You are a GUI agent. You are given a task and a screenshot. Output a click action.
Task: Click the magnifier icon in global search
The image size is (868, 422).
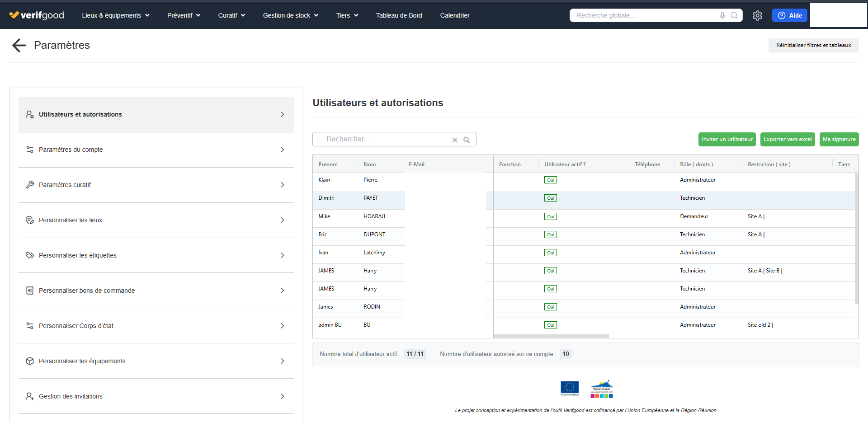click(734, 15)
